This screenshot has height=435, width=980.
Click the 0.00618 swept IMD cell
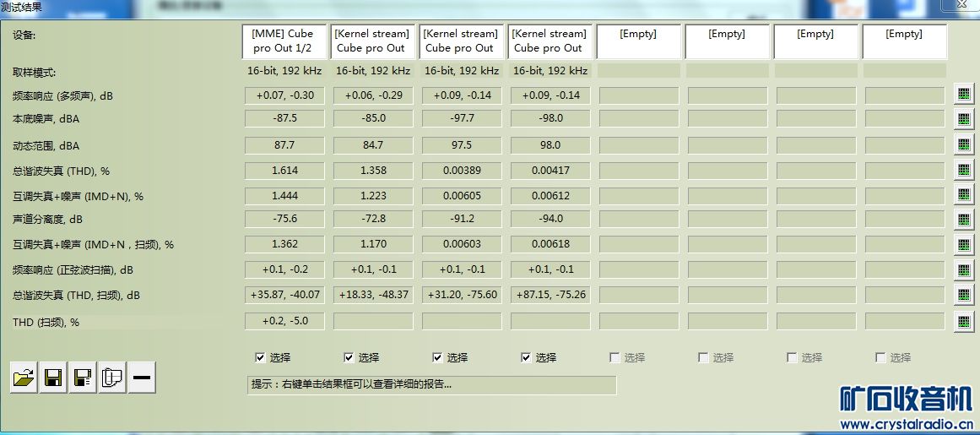[x=551, y=244]
